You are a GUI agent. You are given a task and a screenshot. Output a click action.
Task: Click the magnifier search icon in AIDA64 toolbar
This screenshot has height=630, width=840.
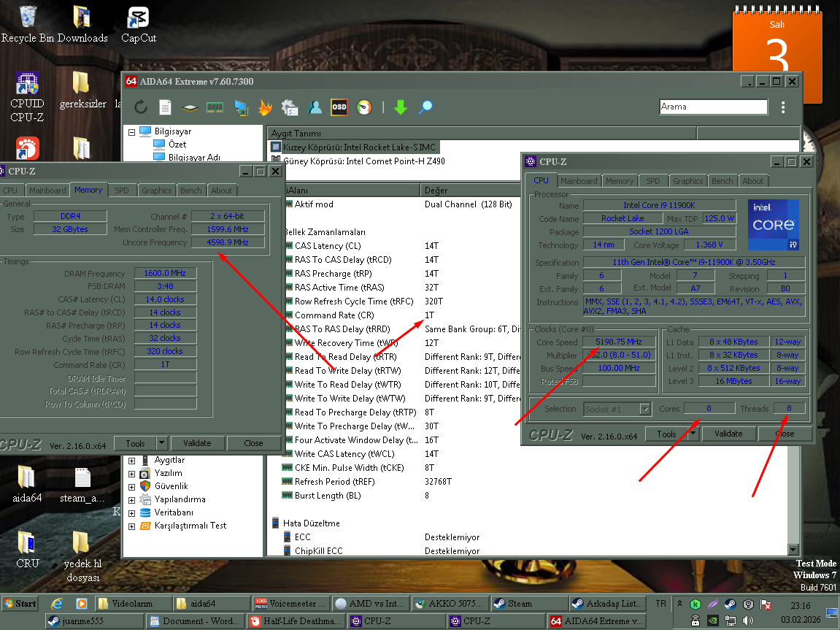coord(425,107)
